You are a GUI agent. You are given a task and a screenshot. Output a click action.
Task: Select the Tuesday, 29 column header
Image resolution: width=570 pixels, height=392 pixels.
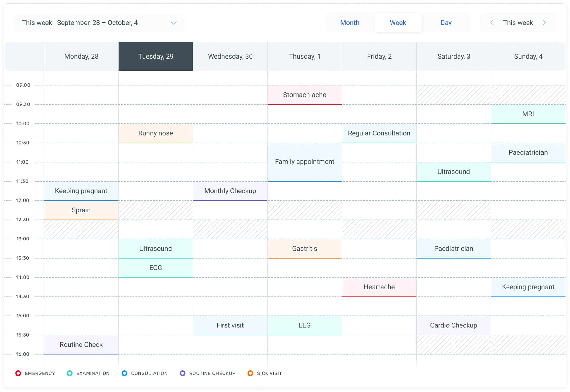[x=155, y=56]
